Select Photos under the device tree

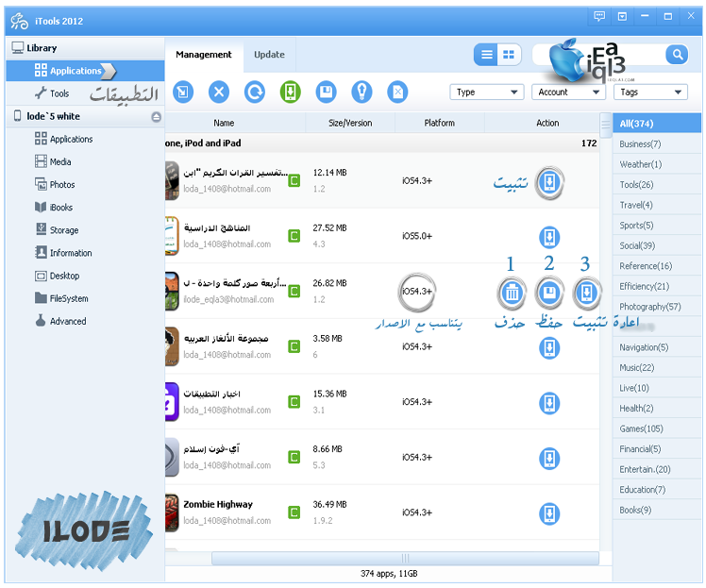(x=62, y=185)
